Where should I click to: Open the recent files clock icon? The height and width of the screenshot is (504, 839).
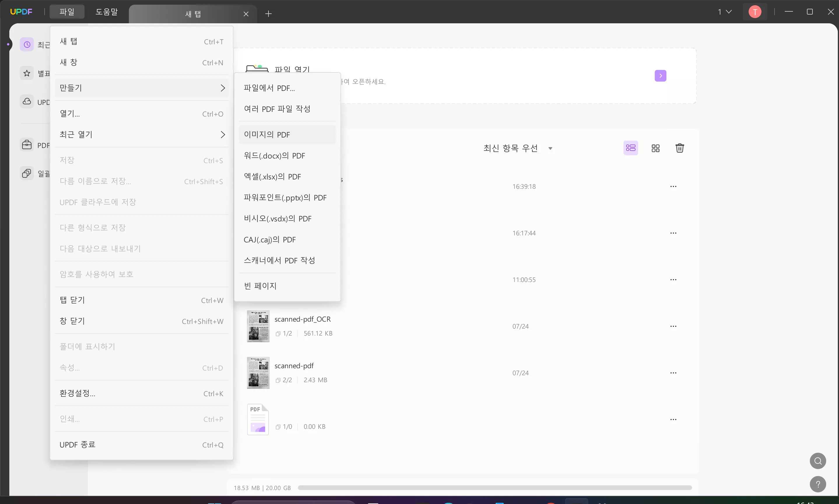click(27, 45)
